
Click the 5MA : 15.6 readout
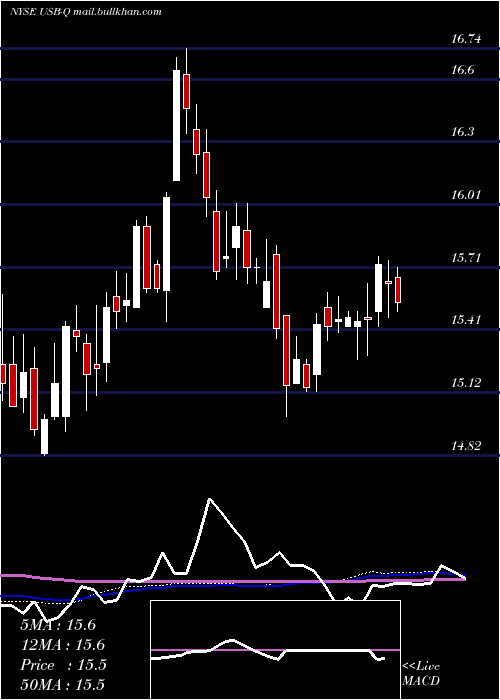click(x=58, y=625)
